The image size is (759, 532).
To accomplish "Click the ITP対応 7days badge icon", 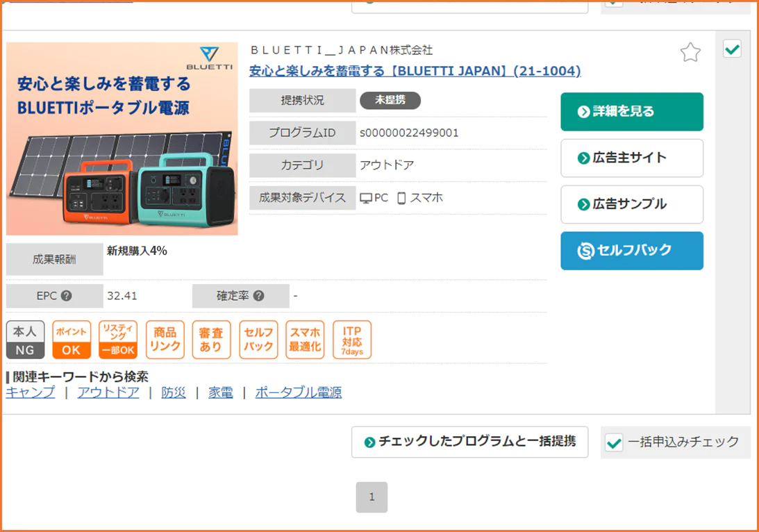I will [x=352, y=340].
